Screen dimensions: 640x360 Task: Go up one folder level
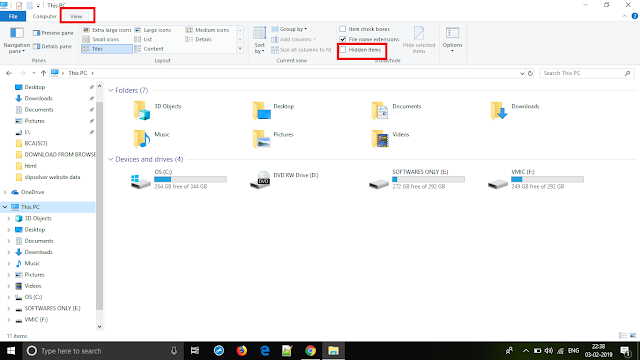(x=43, y=73)
